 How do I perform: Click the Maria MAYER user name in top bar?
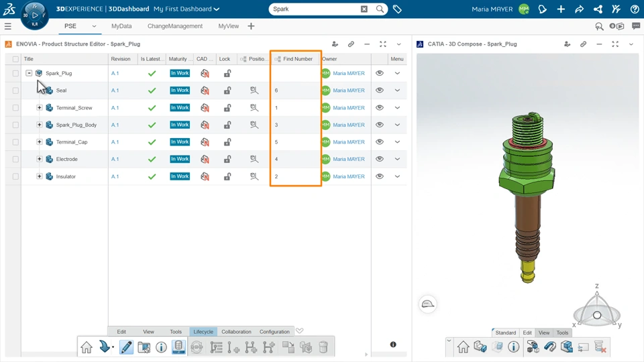[x=492, y=9]
